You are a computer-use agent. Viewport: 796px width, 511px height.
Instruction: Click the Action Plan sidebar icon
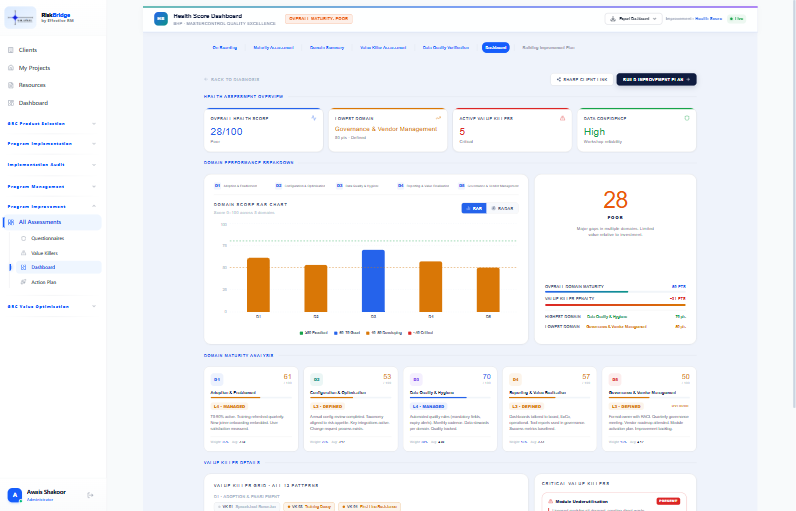[23, 282]
